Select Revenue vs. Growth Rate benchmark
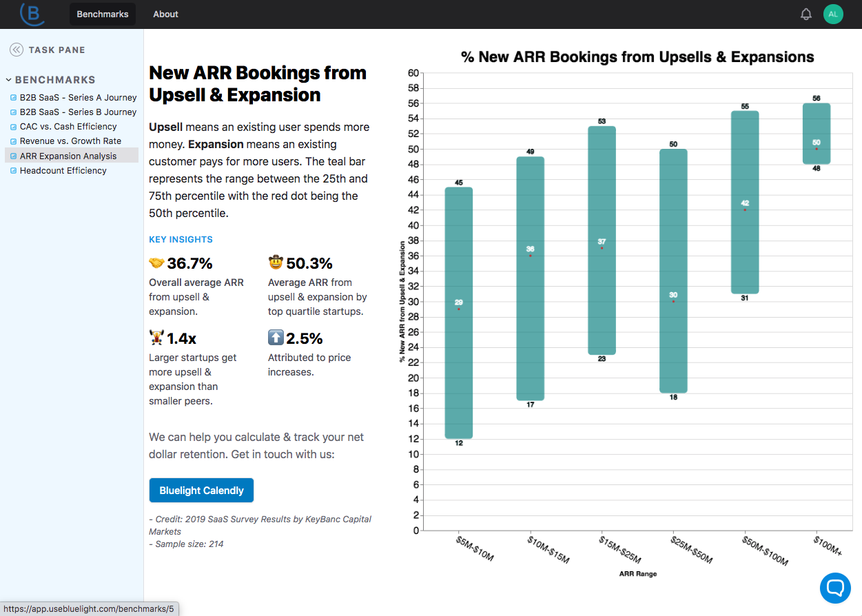 coord(72,141)
